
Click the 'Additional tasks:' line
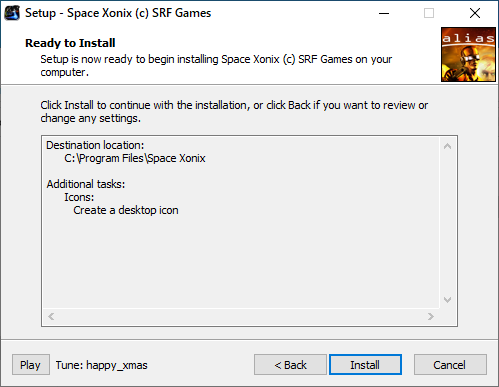coord(86,184)
